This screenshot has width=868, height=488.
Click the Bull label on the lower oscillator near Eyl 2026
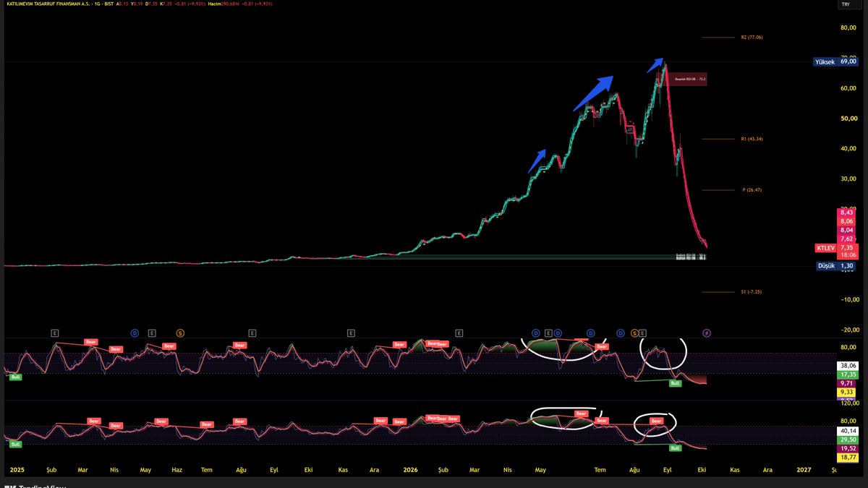(676, 448)
